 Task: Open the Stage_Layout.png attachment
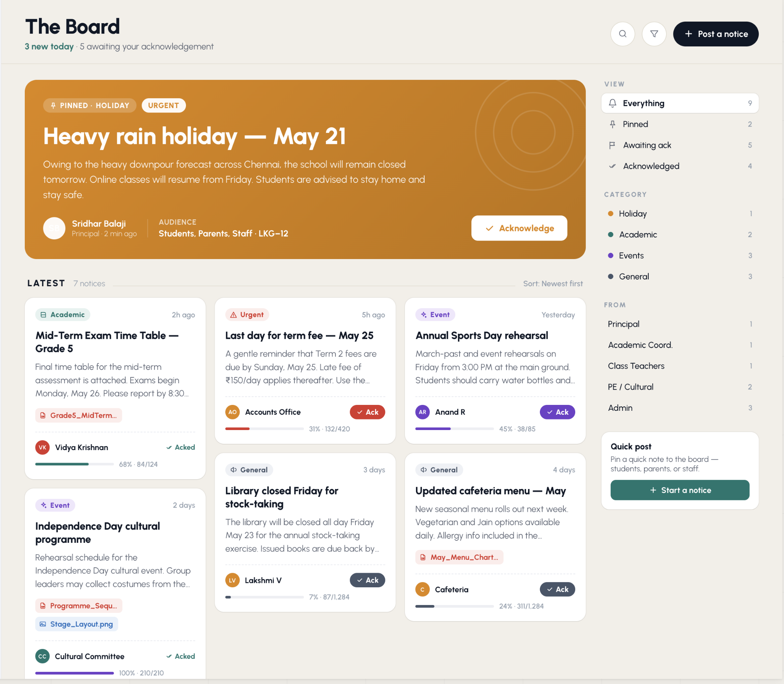tap(77, 624)
